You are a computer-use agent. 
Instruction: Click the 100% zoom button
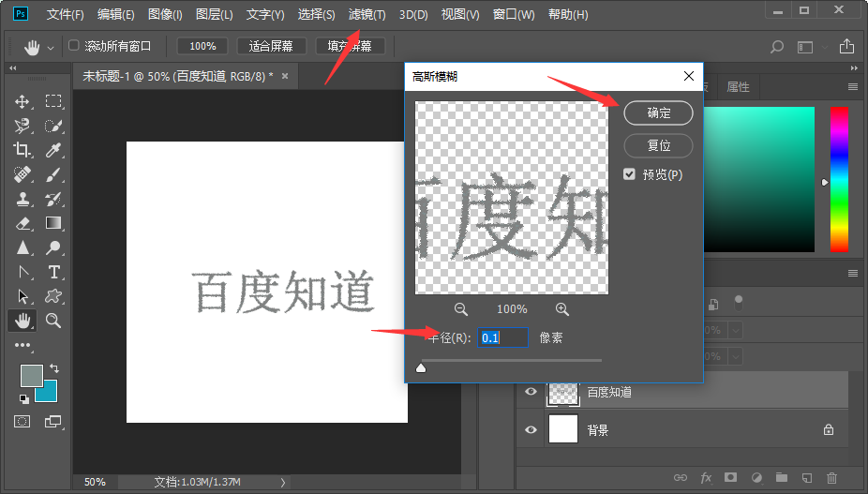pos(202,46)
